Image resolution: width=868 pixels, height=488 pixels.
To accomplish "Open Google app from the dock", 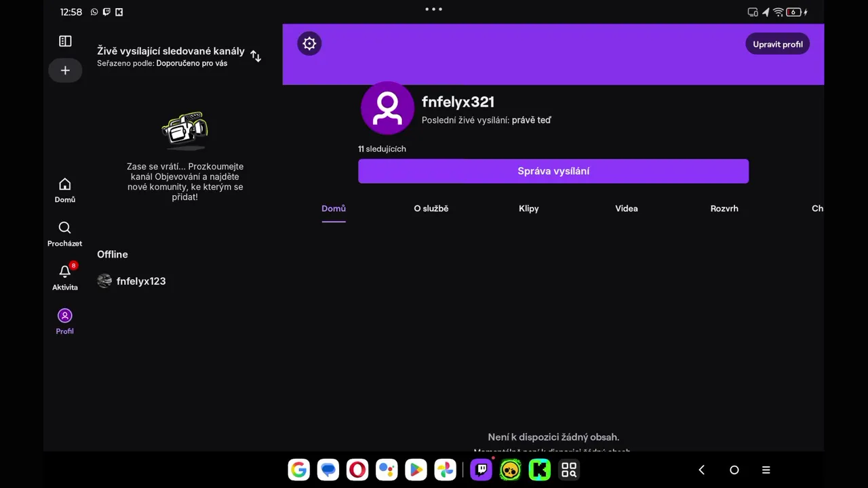I will (x=298, y=470).
